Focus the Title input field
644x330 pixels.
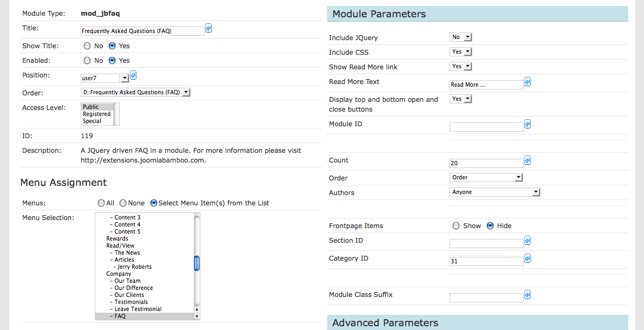[x=142, y=31]
